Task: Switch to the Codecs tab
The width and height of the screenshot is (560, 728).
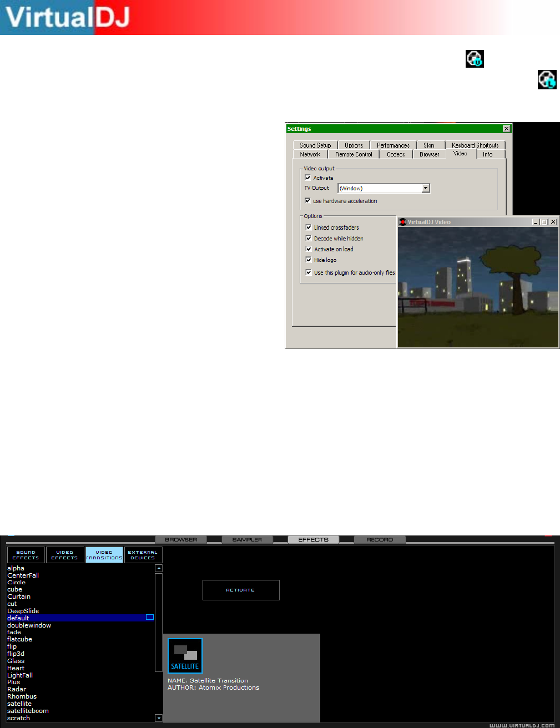Action: click(x=396, y=154)
